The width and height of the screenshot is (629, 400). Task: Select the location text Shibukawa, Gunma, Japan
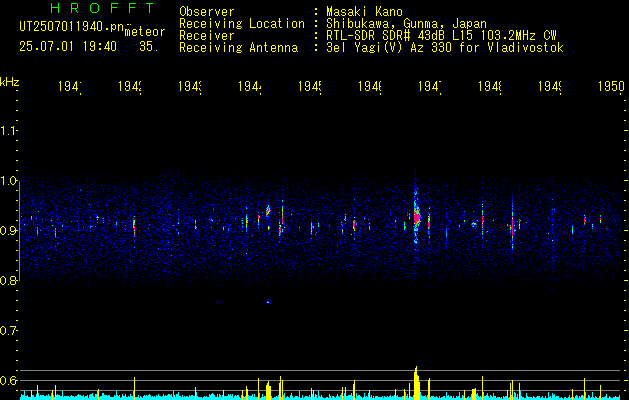406,24
